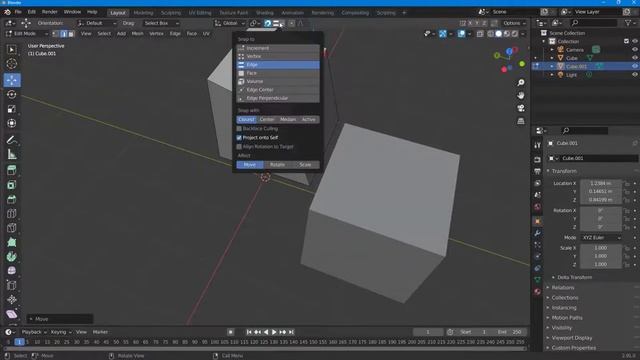
Task: Click the timeline Play button
Action: click(274, 332)
